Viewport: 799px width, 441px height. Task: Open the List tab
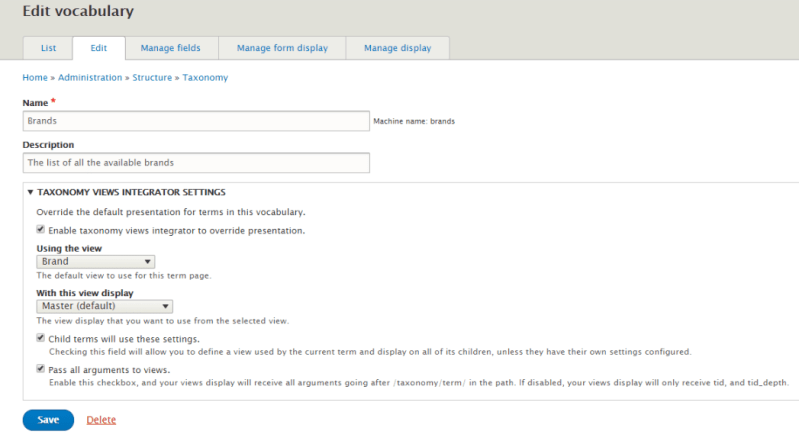48,48
